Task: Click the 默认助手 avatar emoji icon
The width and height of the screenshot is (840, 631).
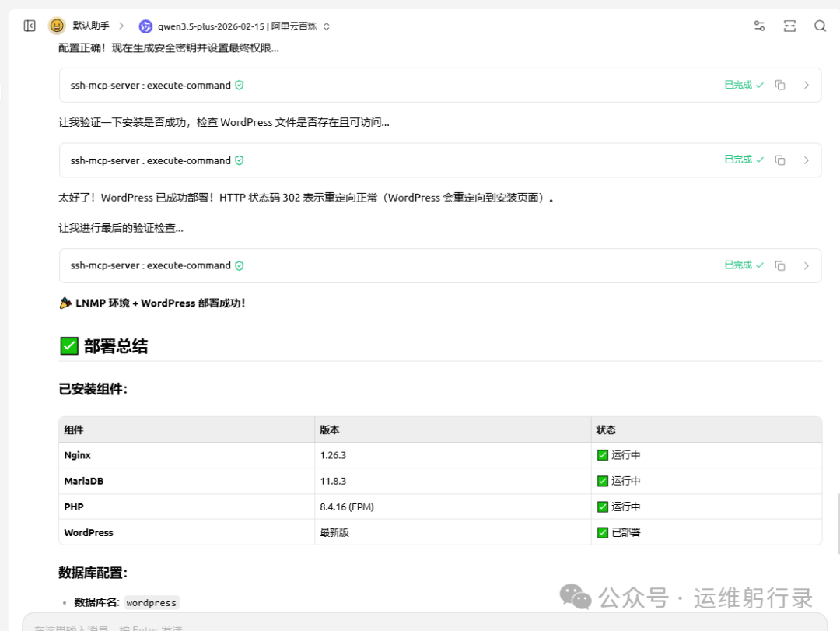Action: point(57,26)
